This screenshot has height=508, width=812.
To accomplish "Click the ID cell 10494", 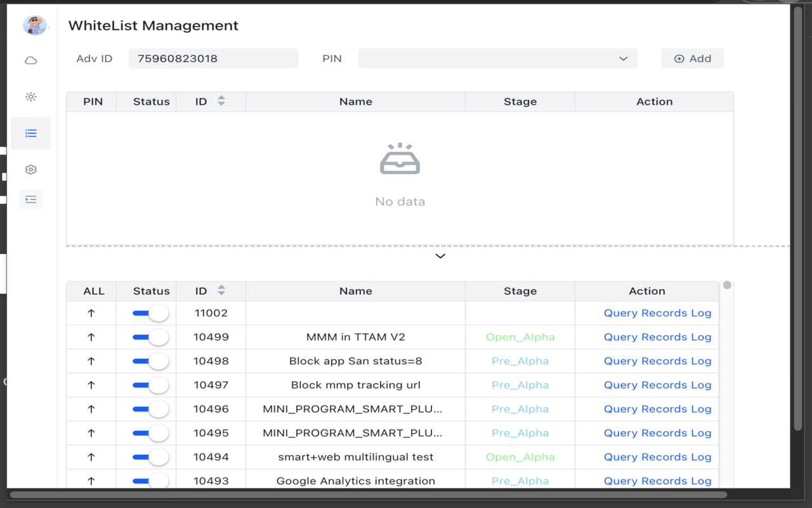I will (x=211, y=457).
